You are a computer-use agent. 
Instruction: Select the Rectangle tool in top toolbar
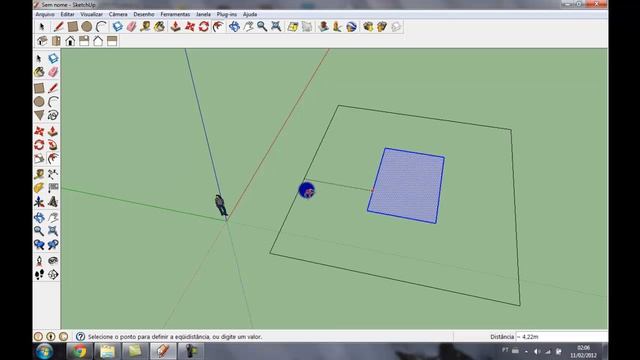pos(73,27)
